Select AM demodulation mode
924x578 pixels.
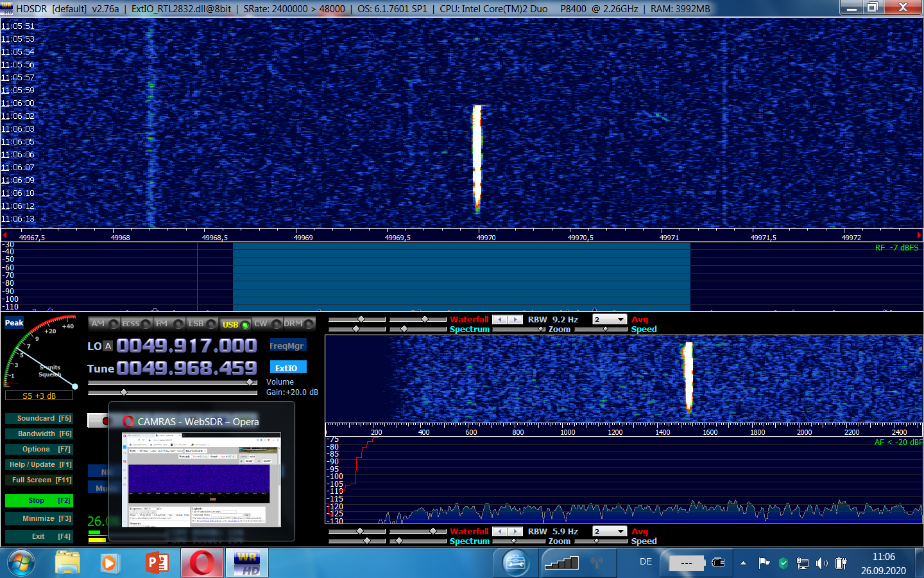tap(104, 324)
